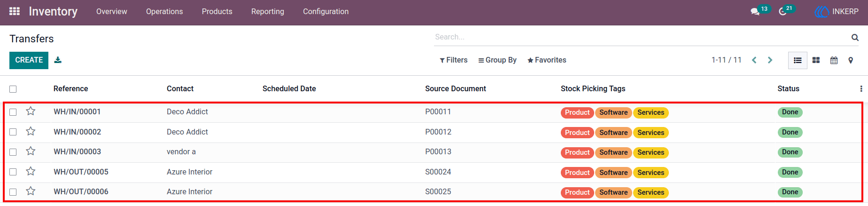This screenshot has width=868, height=206.
Task: Tick the select-all header checkbox
Action: (x=13, y=89)
